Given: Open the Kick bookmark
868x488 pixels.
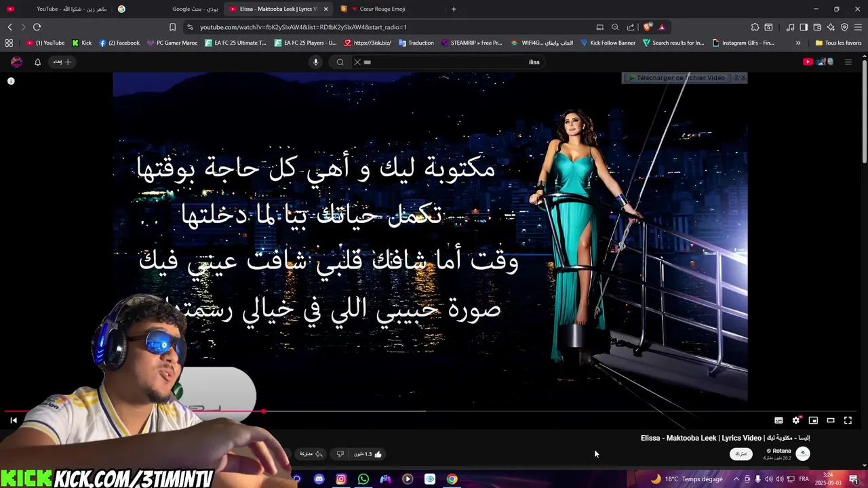Looking at the screenshot, I should point(82,43).
